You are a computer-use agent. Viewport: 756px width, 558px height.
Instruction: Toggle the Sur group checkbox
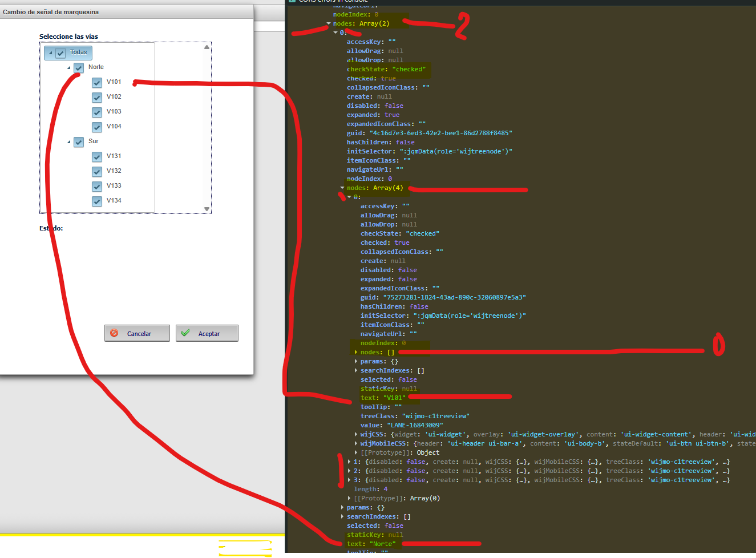click(x=79, y=142)
